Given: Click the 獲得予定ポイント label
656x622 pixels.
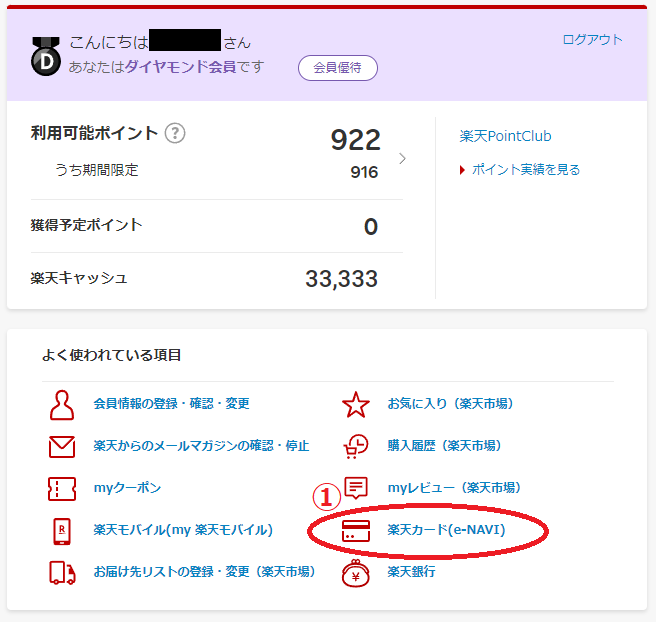Looking at the screenshot, I should 86,225.
